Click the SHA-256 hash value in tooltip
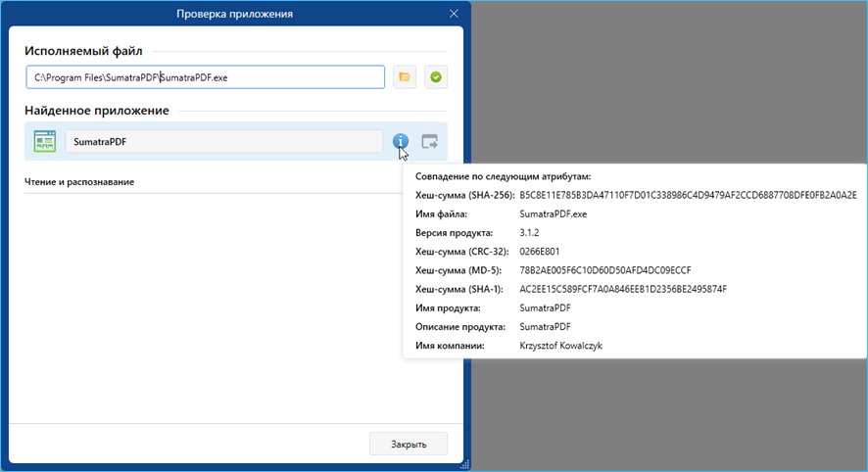The height and width of the screenshot is (472, 868). [688, 195]
